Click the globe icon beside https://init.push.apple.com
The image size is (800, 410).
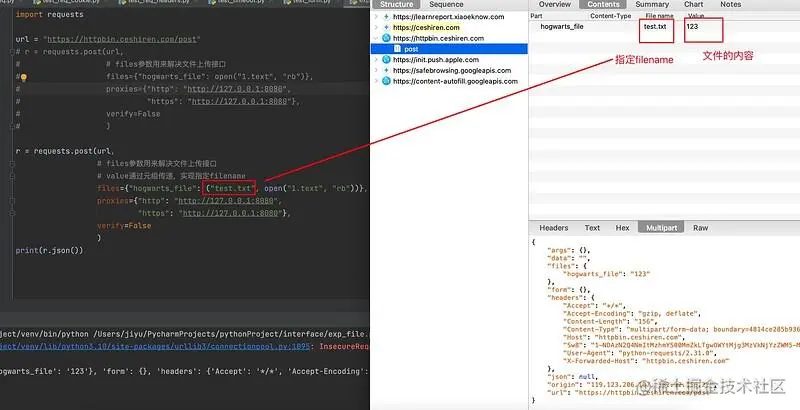point(386,60)
